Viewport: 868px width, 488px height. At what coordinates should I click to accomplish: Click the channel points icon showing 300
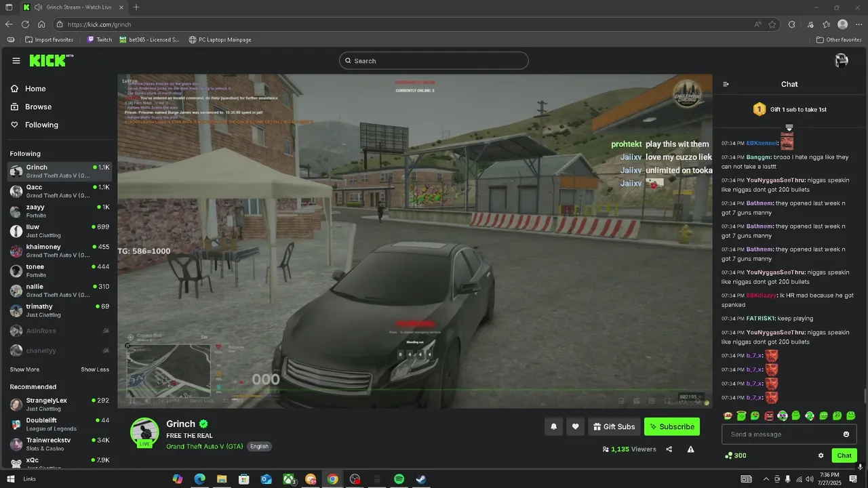pyautogui.click(x=728, y=455)
